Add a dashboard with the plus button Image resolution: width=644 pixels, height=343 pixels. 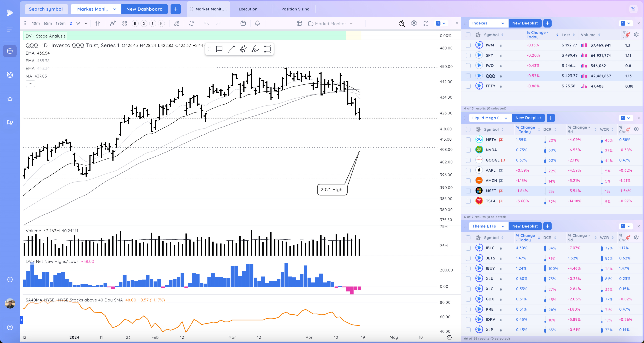pyautogui.click(x=175, y=9)
